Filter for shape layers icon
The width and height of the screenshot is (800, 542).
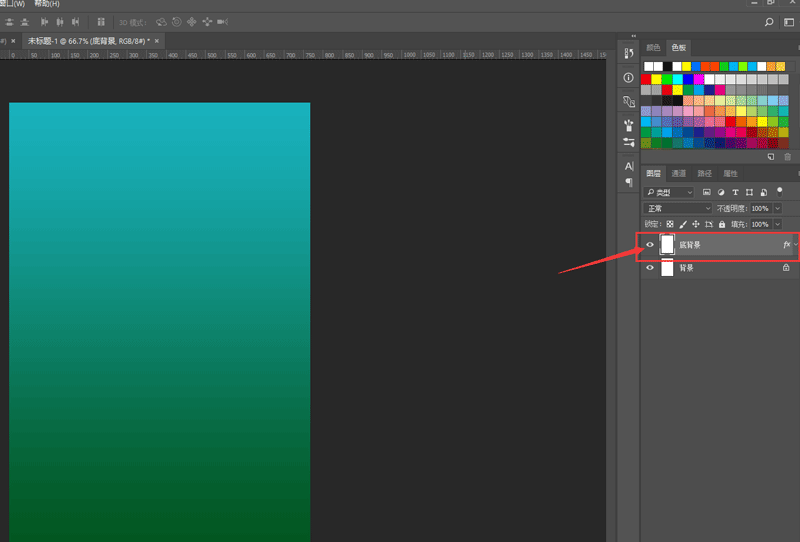(x=749, y=192)
